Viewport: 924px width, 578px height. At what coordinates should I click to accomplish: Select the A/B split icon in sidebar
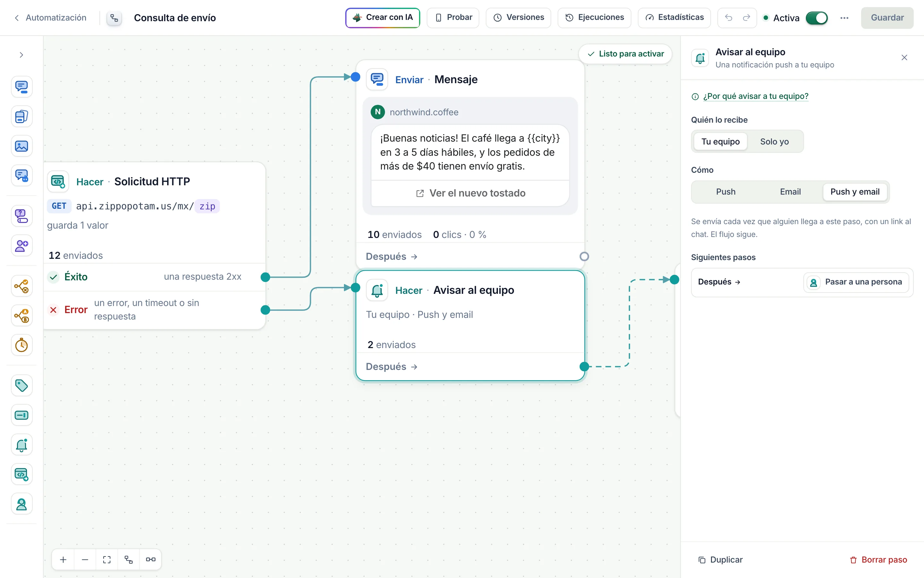(x=21, y=316)
